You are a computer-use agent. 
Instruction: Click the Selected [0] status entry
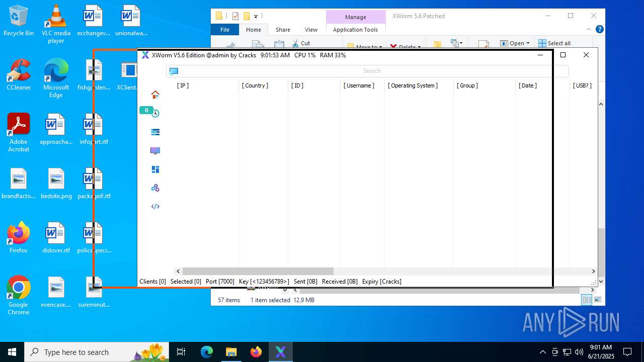[186, 282]
